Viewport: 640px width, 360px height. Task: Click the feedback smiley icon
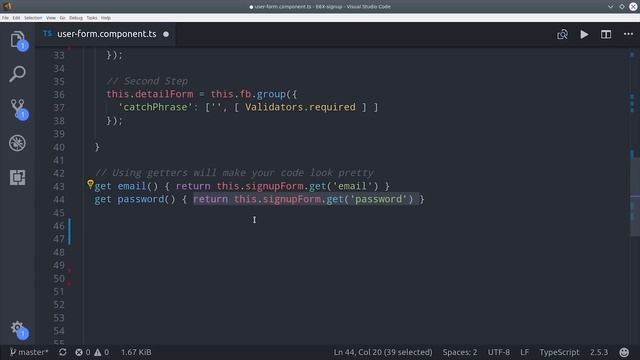[624, 352]
